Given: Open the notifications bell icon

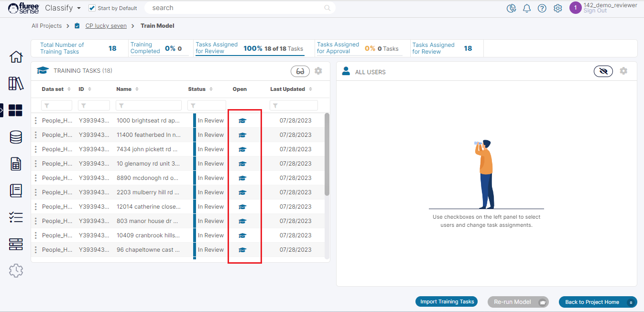Looking at the screenshot, I should click(527, 8).
